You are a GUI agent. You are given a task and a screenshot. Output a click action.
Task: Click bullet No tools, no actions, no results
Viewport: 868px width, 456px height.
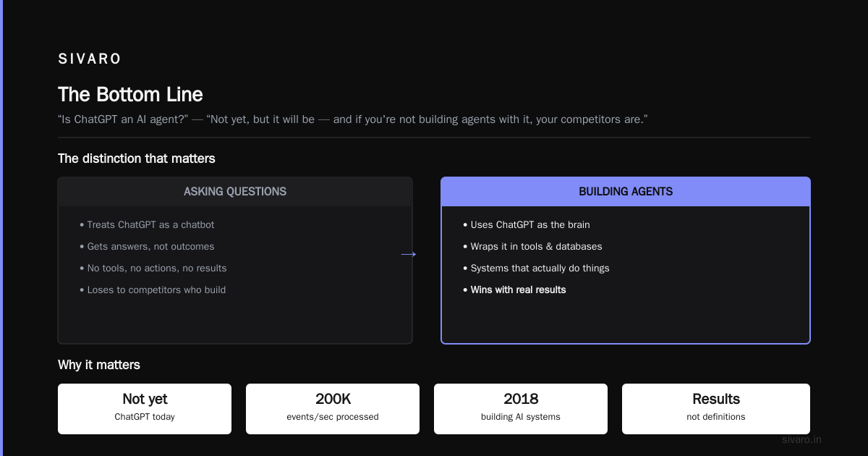(x=153, y=269)
